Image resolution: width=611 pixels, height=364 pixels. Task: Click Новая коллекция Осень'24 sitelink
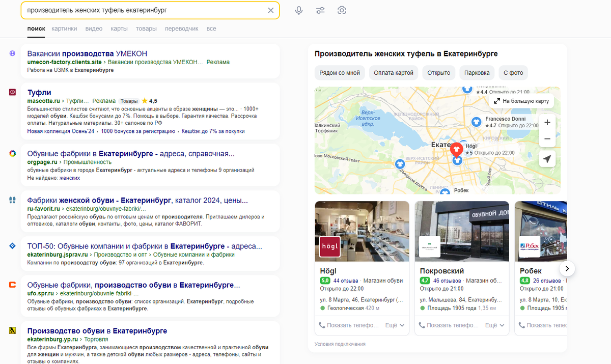point(61,131)
